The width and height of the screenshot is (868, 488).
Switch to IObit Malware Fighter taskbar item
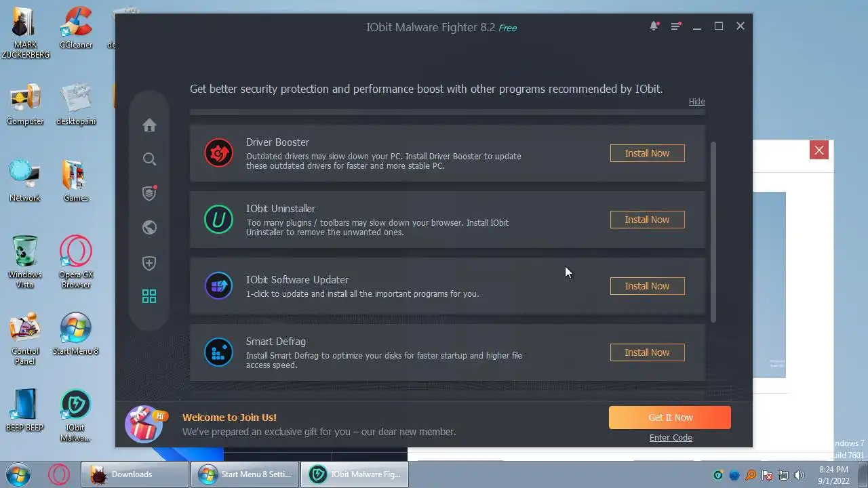[x=355, y=474]
